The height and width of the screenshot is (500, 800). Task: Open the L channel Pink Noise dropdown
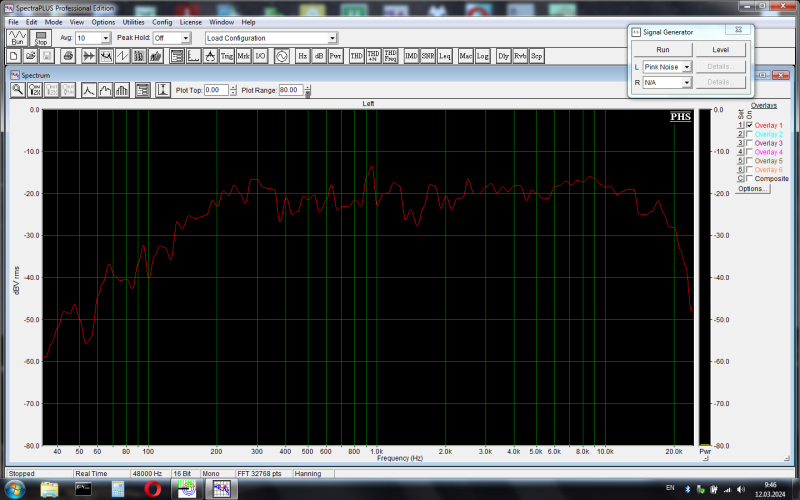click(x=687, y=67)
